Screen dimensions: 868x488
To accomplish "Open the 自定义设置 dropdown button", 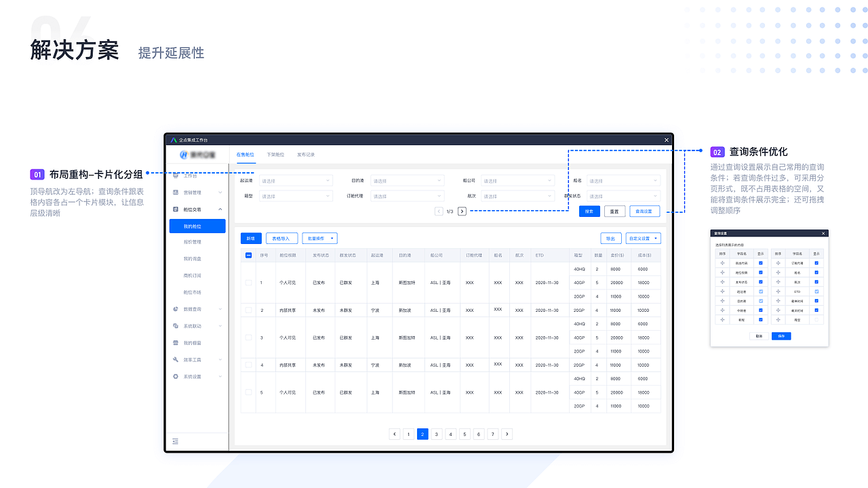I will pos(643,239).
